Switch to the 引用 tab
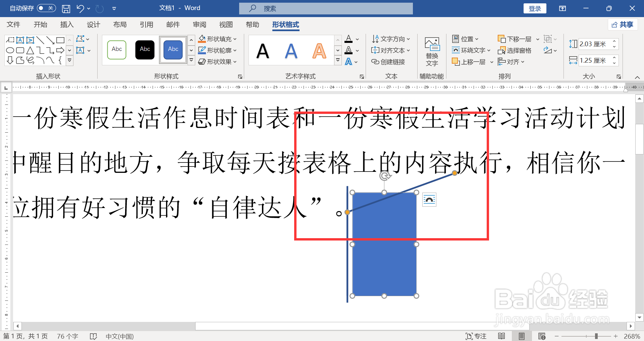Screen dimensions: 644x341 pyautogui.click(x=146, y=24)
